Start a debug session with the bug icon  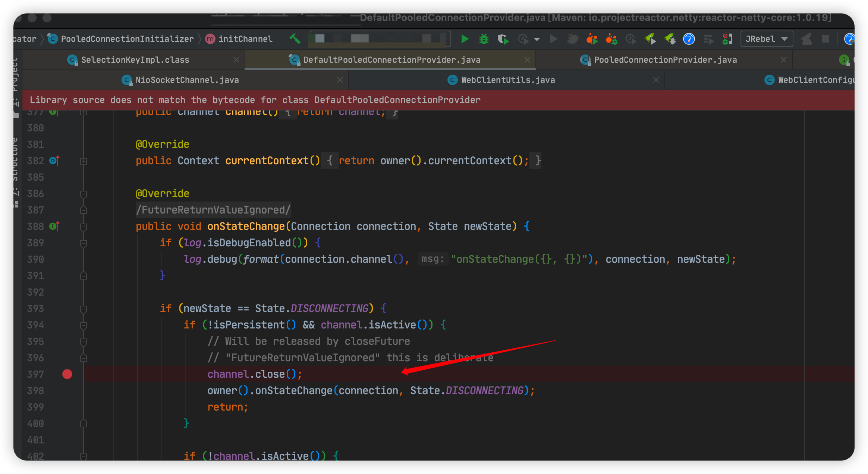click(x=484, y=38)
